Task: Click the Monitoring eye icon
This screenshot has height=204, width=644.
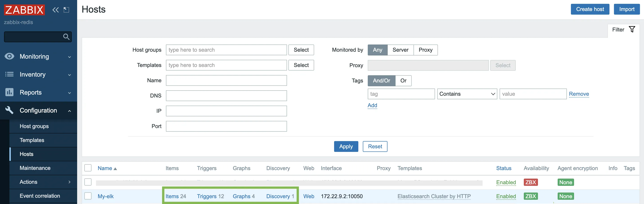Action: (x=9, y=56)
